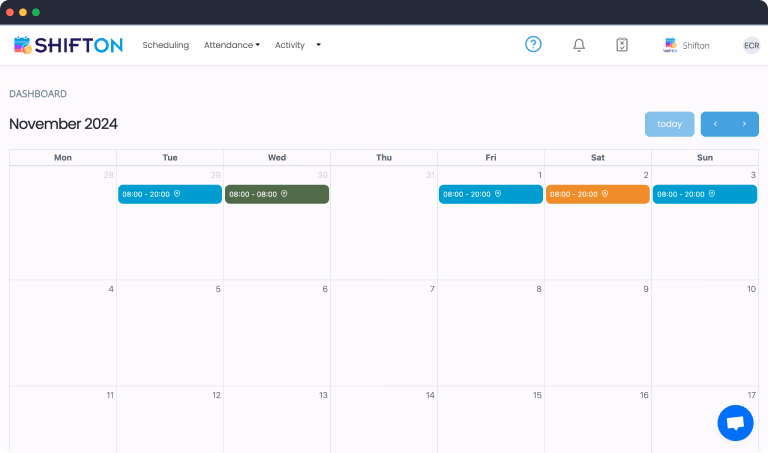Select the November 13 calendar cell
Image resolution: width=768 pixels, height=453 pixels.
[x=277, y=420]
